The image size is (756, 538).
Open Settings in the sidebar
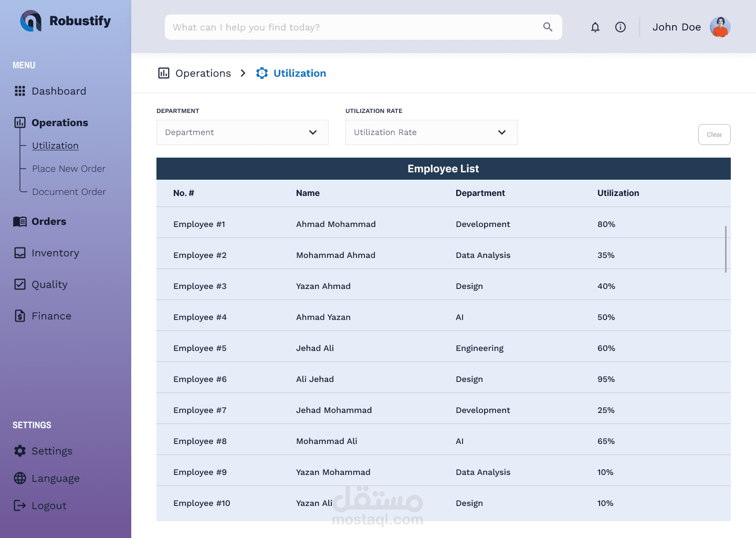(52, 451)
